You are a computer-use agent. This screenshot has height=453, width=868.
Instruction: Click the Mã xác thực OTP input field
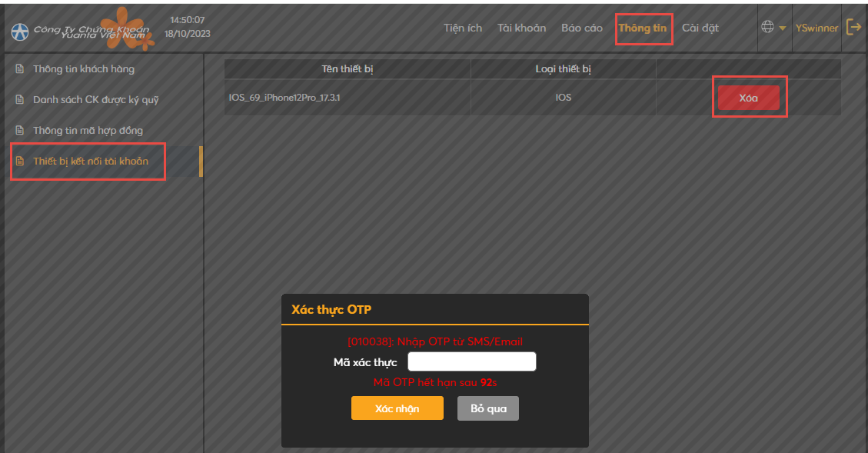point(471,361)
